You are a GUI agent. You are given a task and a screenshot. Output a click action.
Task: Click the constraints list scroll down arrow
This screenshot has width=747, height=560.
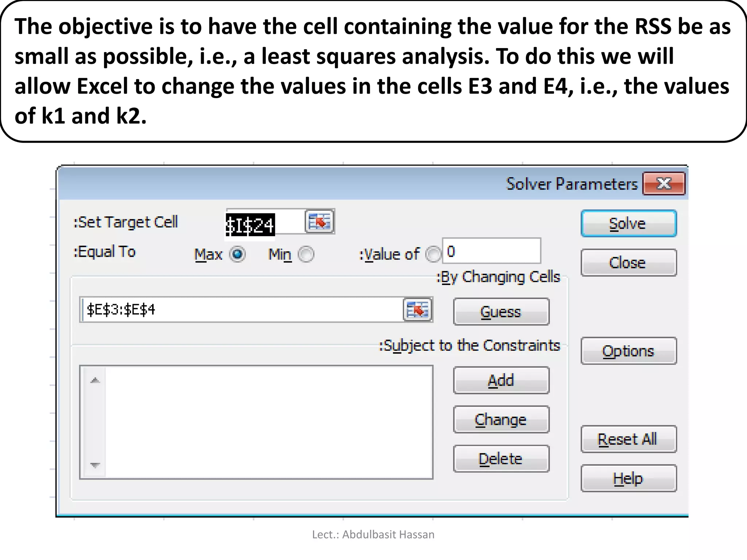click(95, 465)
